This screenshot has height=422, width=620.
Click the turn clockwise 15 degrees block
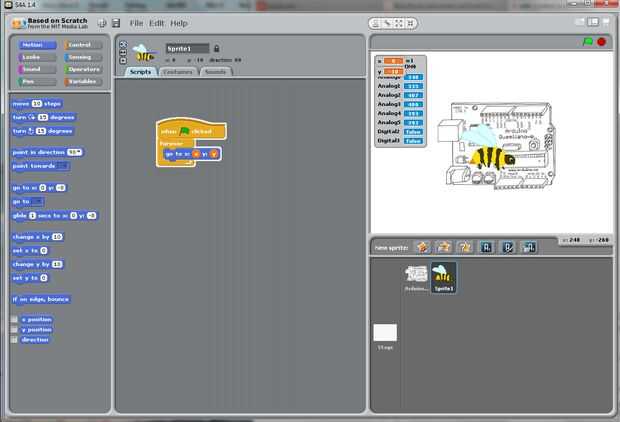43,117
